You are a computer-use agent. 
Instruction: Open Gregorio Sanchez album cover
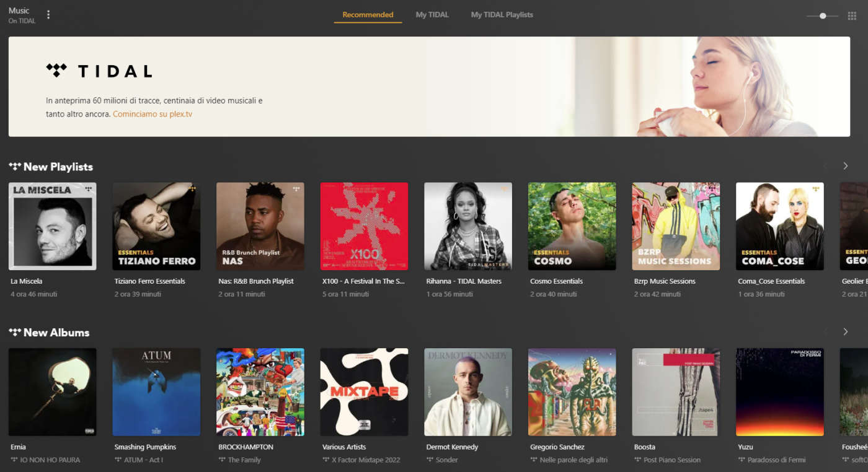(572, 392)
